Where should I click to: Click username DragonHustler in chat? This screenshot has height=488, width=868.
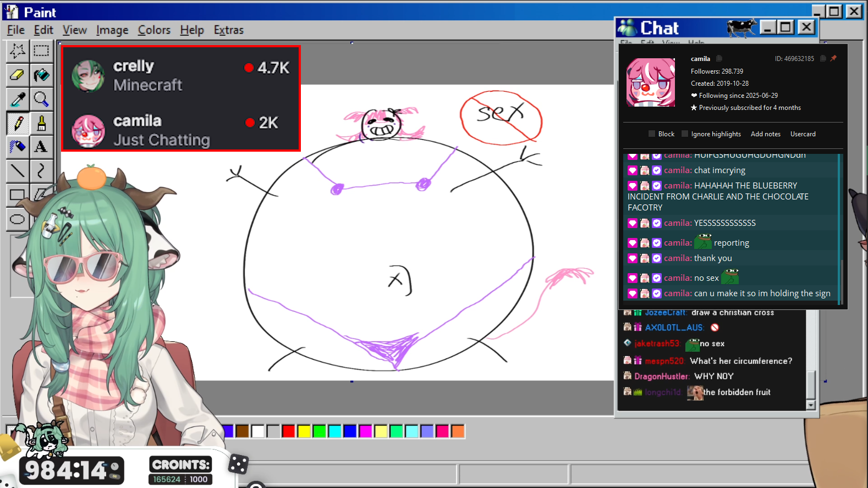662,376
